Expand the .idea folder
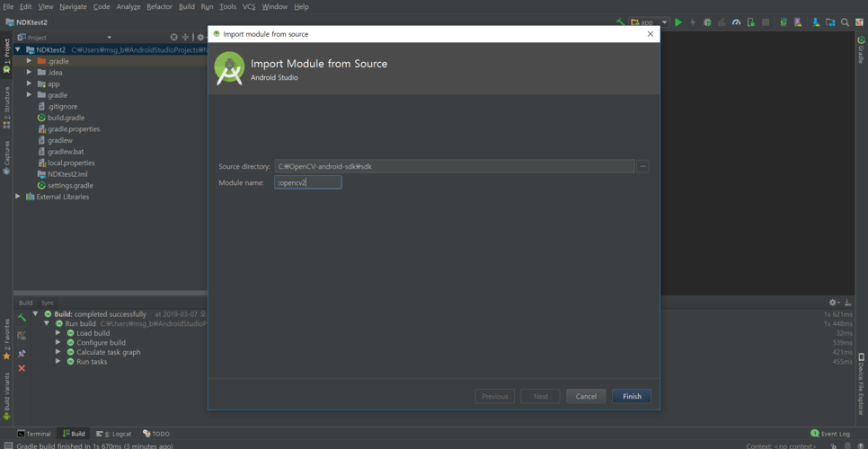 pos(29,73)
